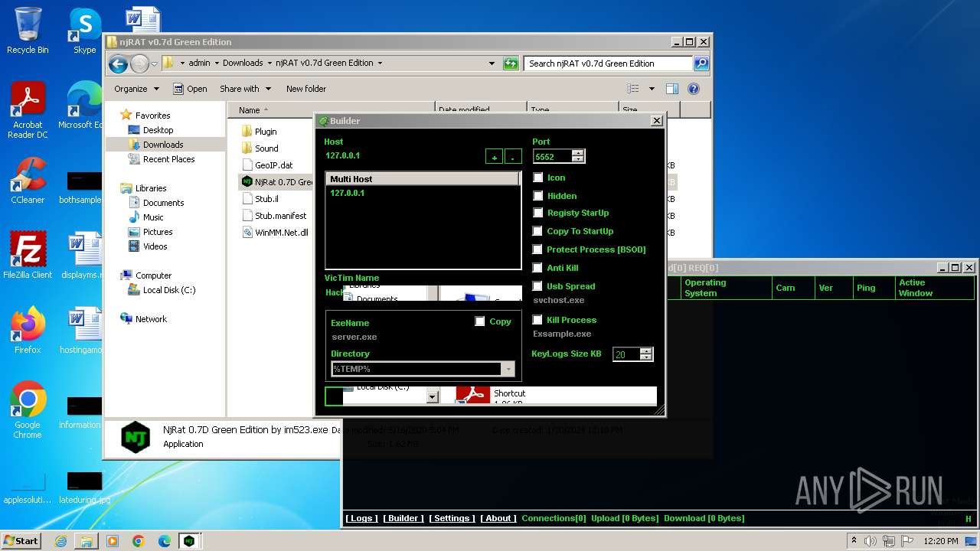Click New folder in Explorer toolbar

point(306,89)
